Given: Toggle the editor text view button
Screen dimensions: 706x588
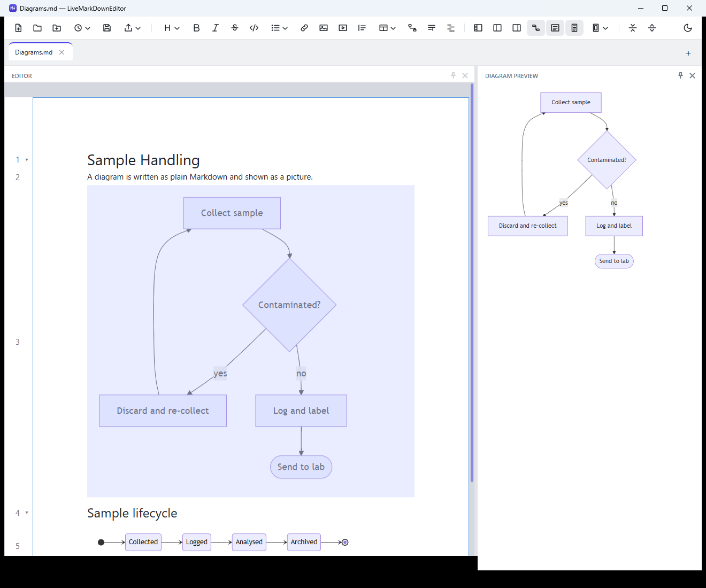Looking at the screenshot, I should pos(555,28).
